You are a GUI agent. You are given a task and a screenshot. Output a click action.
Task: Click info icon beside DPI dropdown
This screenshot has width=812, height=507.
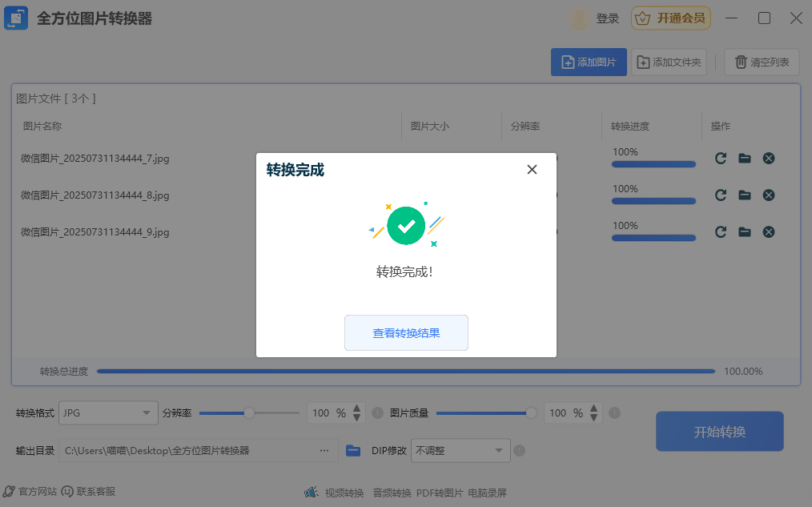pyautogui.click(x=519, y=450)
